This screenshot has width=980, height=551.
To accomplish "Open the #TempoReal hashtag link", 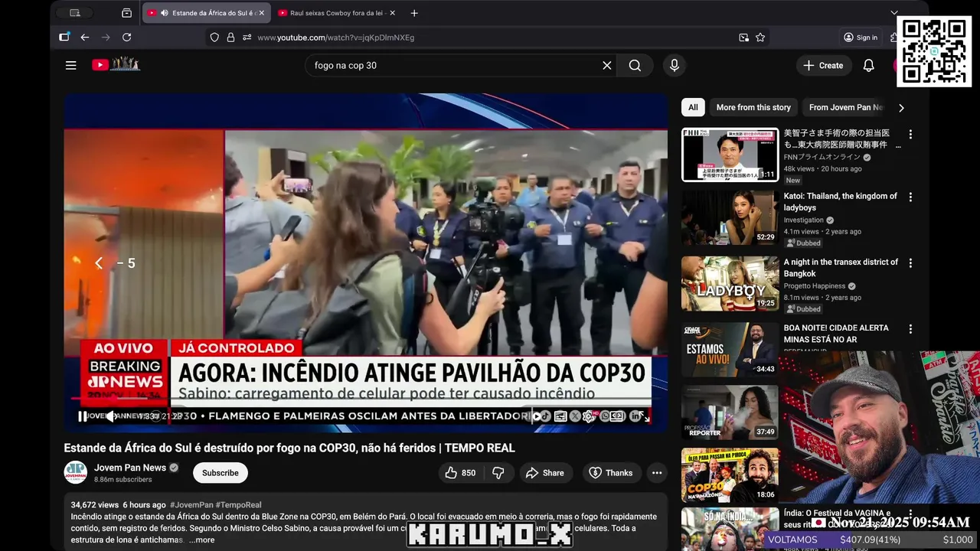I will coord(239,505).
